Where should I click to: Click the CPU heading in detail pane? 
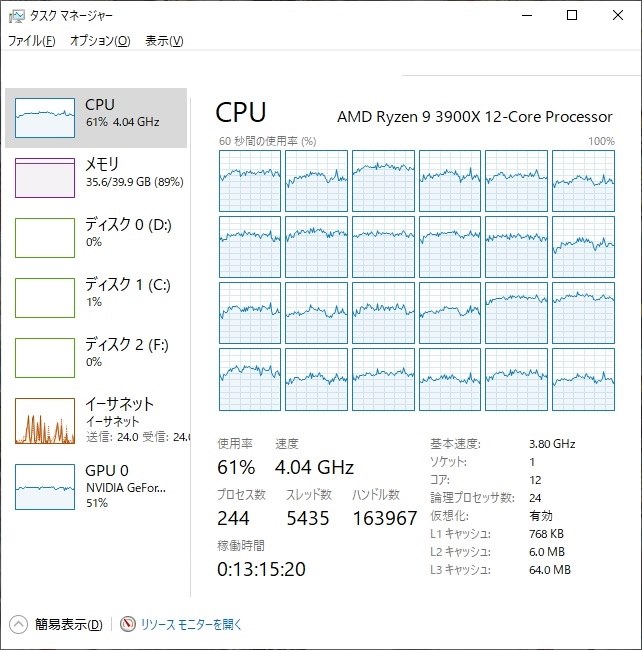(x=241, y=112)
